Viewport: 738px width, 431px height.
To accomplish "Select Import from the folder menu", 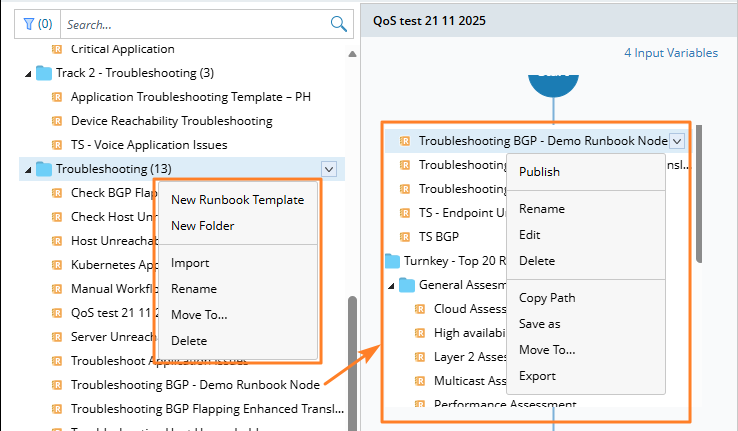I will (x=190, y=263).
